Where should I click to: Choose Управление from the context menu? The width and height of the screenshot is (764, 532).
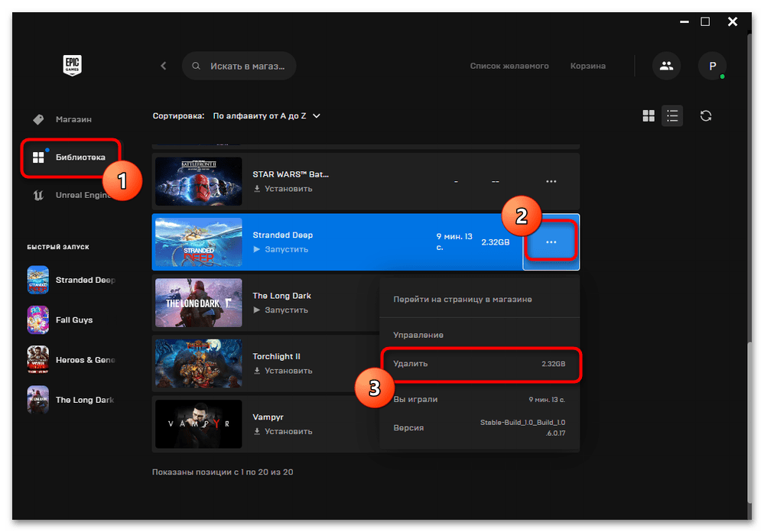tap(418, 336)
